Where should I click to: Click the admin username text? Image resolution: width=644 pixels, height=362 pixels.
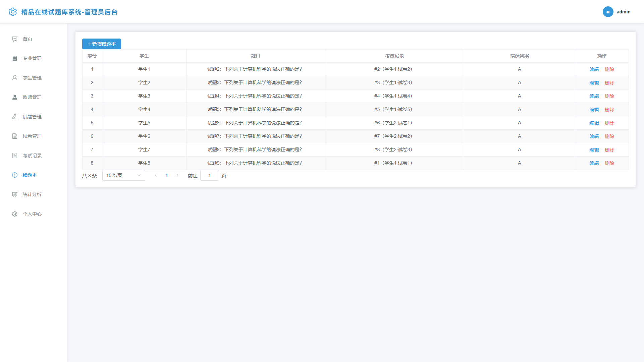pos(624,12)
